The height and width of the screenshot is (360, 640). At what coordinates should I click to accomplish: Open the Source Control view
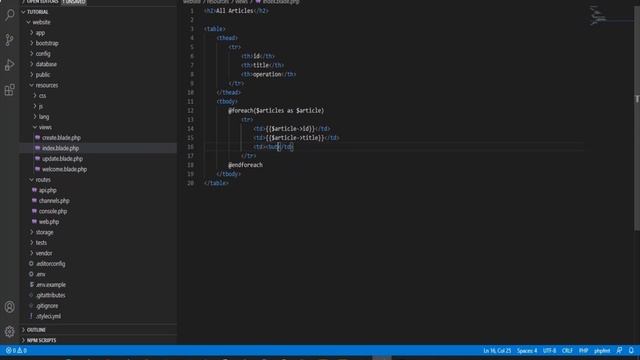coord(9,40)
